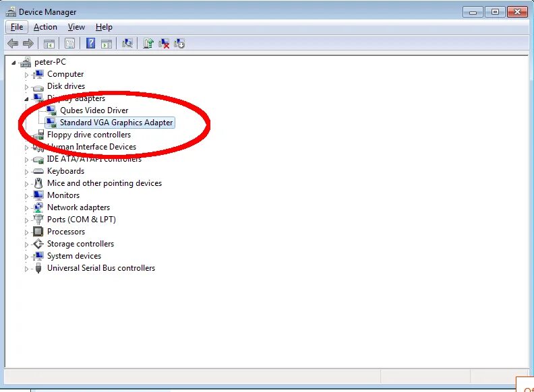
Task: Expand the Universal Serial Bus controllers node
Action: point(26,269)
